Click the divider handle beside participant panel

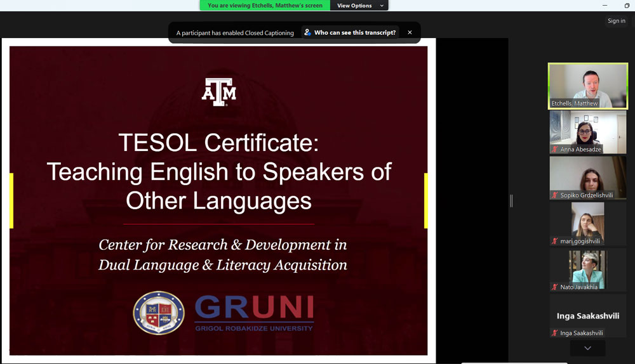coord(511,200)
